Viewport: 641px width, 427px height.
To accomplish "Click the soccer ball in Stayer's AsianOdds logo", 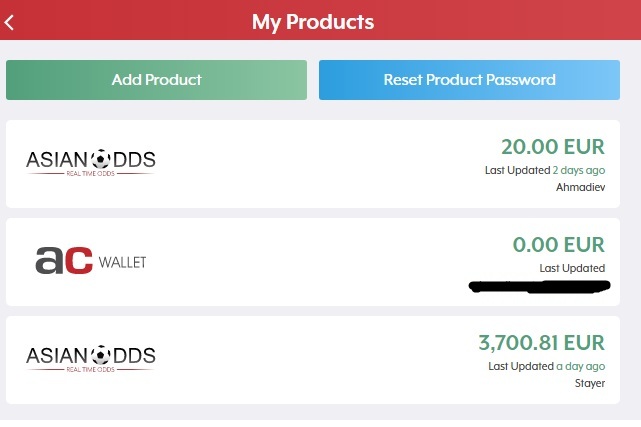I will pos(101,355).
